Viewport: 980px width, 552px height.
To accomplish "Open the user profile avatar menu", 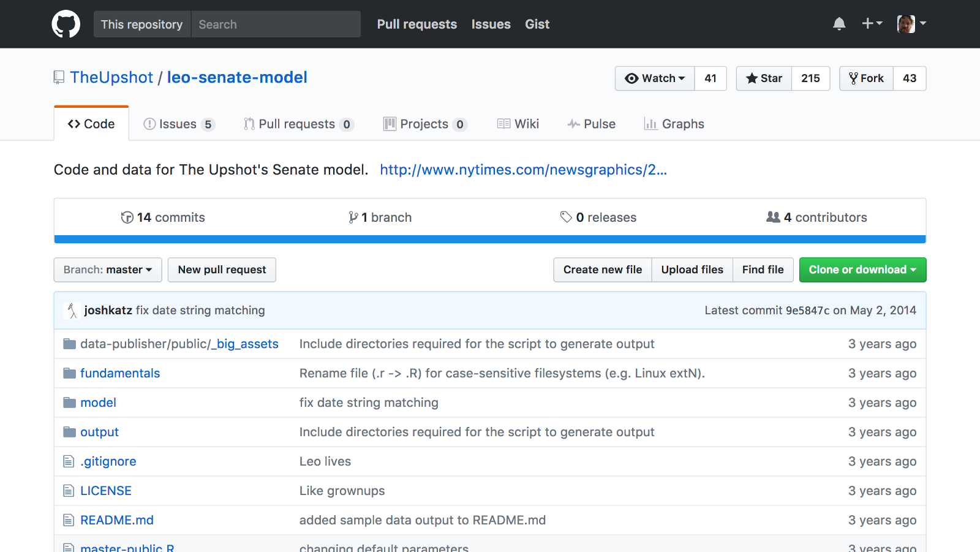I will 911,24.
